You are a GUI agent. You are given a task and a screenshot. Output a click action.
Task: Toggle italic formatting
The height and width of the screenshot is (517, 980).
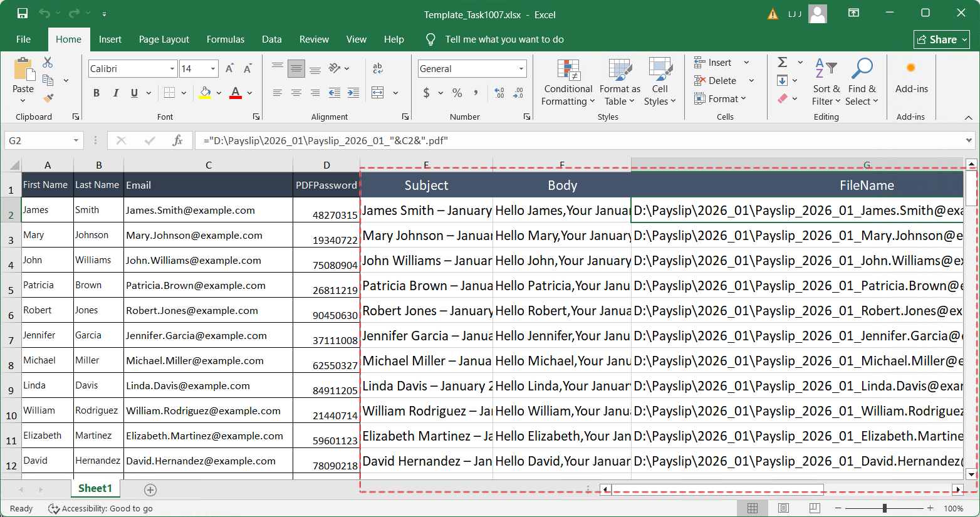[115, 92]
